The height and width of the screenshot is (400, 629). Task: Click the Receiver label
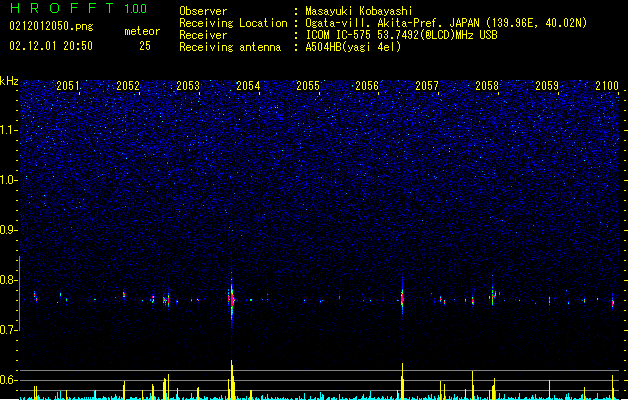pos(203,35)
